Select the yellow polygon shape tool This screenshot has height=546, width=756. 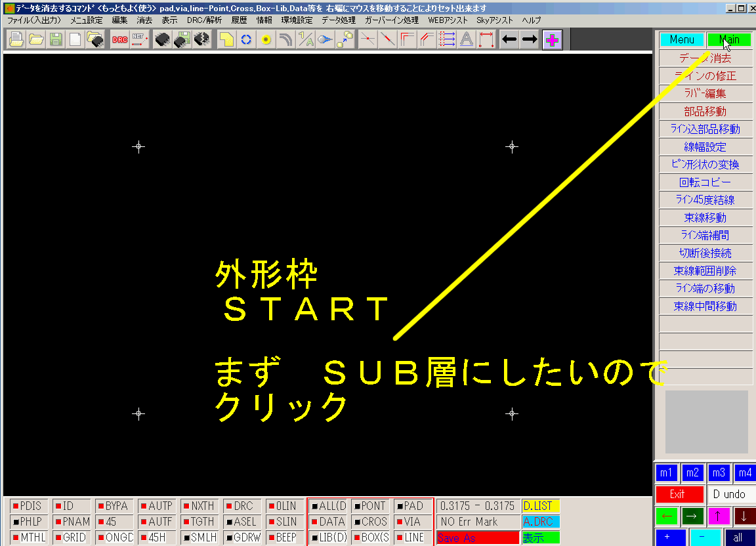[x=226, y=39]
